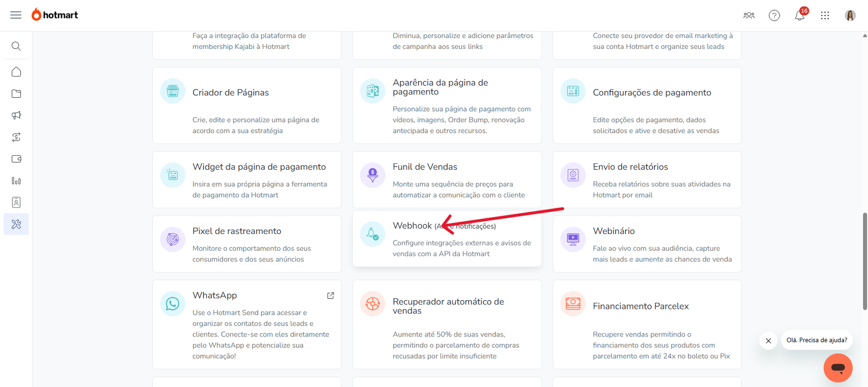This screenshot has width=868, height=387.
Task: Open Widget da página de pagamento title
Action: [259, 167]
